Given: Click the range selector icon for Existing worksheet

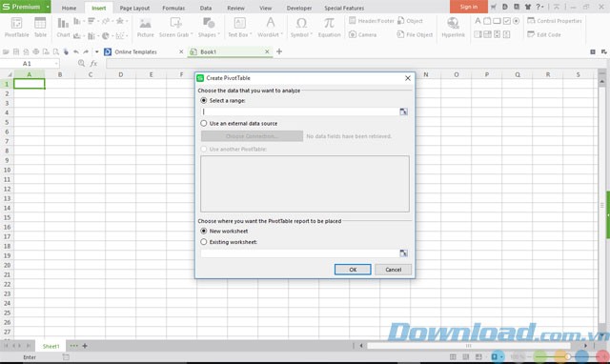Looking at the screenshot, I should click(x=403, y=253).
